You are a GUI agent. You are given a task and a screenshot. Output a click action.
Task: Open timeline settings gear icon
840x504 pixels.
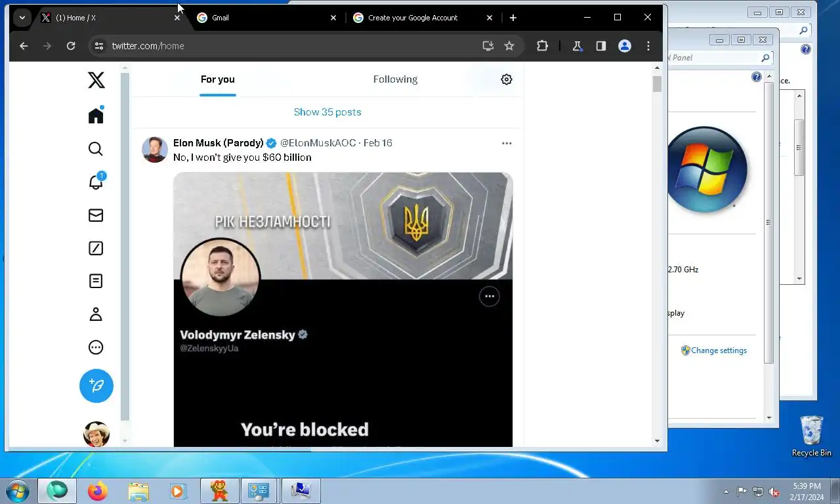pyautogui.click(x=507, y=79)
